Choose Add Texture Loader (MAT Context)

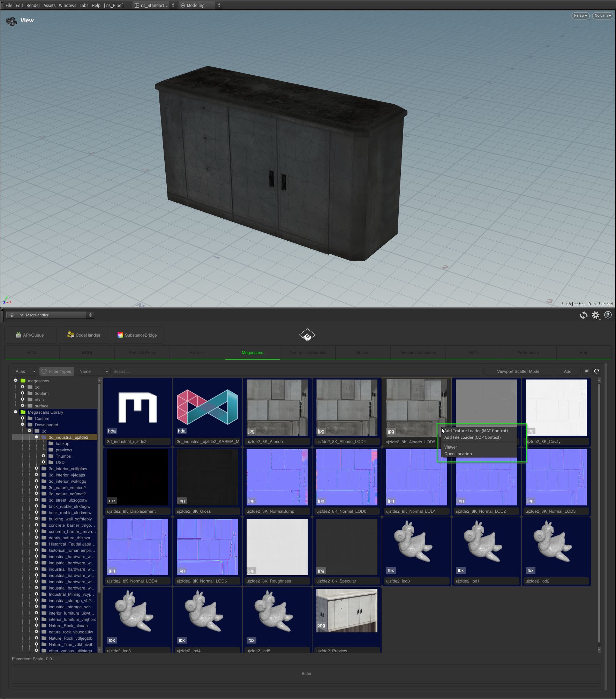(476, 431)
